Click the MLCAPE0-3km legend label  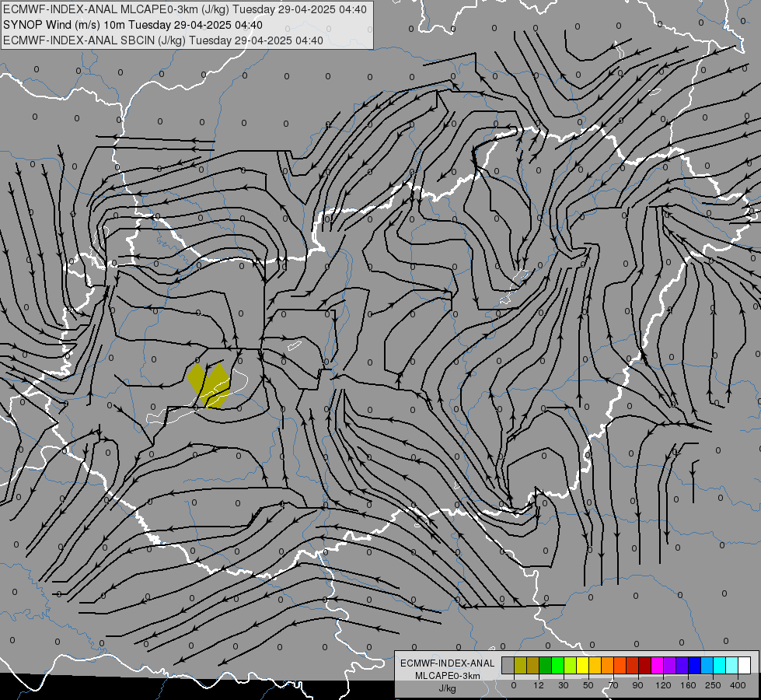tap(448, 676)
